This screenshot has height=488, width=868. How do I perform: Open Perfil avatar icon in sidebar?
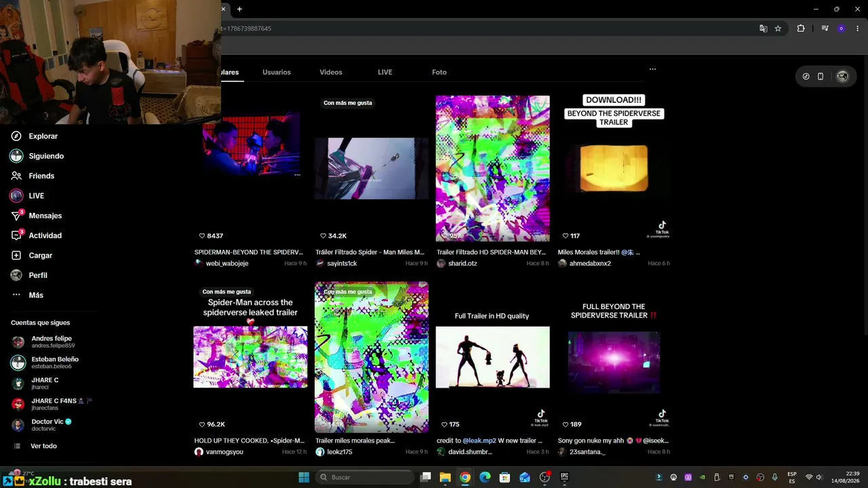click(x=16, y=275)
